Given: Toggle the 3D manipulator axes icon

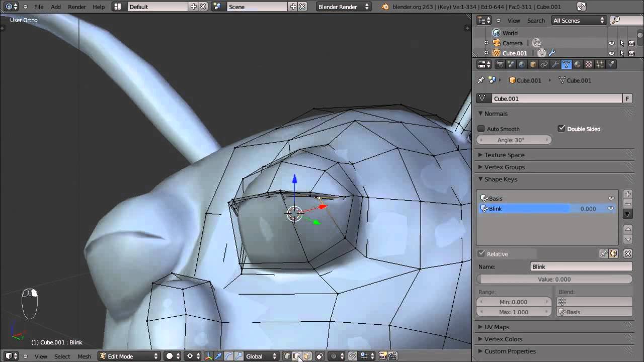Looking at the screenshot, I should click(x=208, y=356).
